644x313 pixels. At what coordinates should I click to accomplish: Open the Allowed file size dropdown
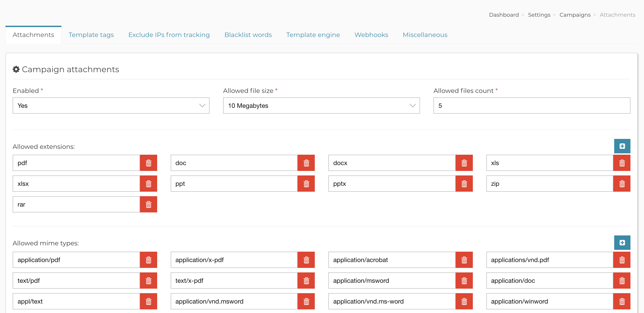[321, 106]
